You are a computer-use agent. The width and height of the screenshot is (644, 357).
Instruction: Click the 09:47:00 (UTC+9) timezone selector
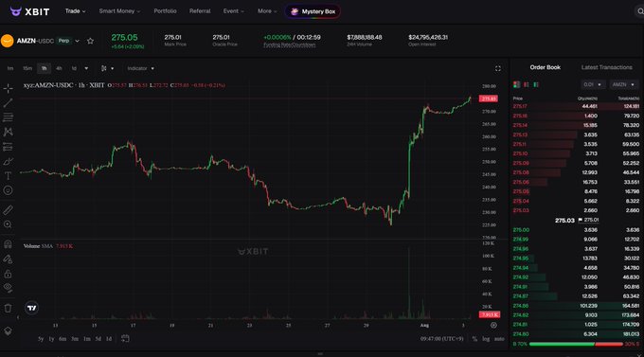point(442,339)
